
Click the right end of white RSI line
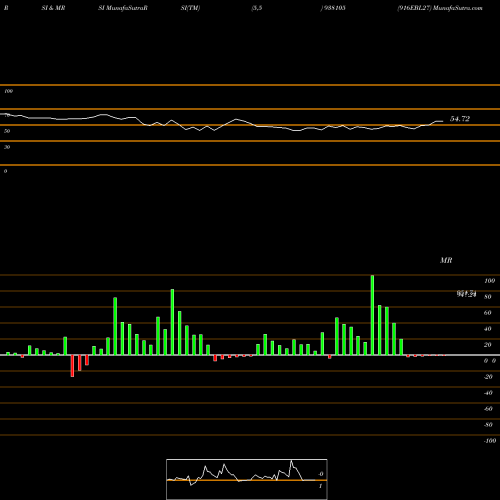pos(443,121)
